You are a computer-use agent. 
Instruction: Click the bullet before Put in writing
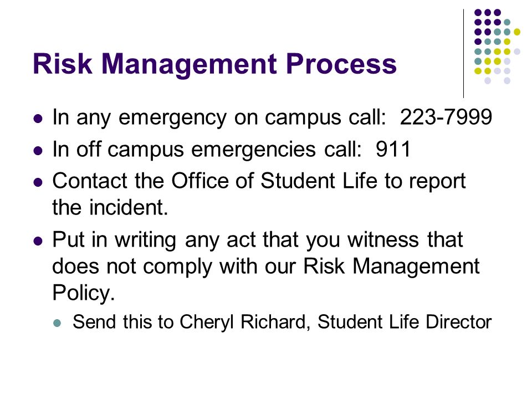[38, 242]
